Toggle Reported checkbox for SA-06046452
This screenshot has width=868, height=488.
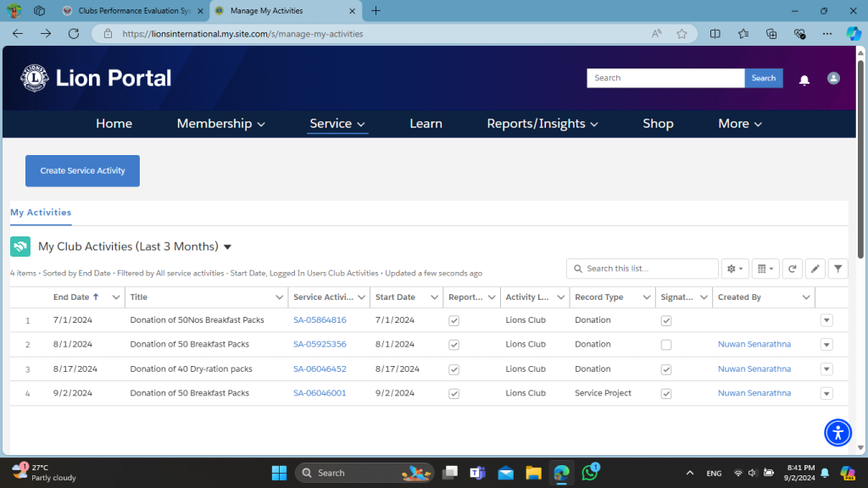click(x=454, y=369)
